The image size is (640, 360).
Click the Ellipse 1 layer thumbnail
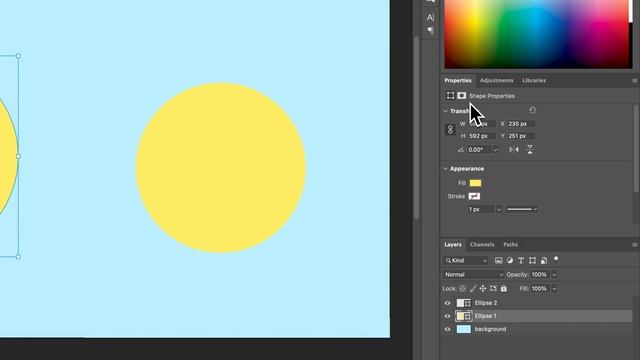[463, 316]
